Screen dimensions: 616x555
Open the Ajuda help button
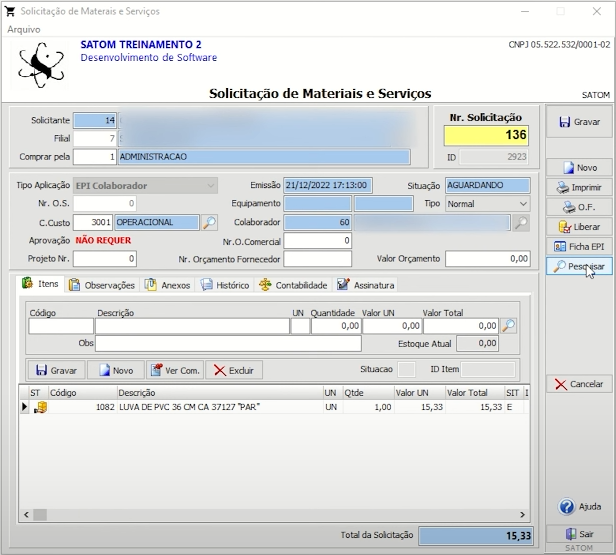click(x=579, y=506)
